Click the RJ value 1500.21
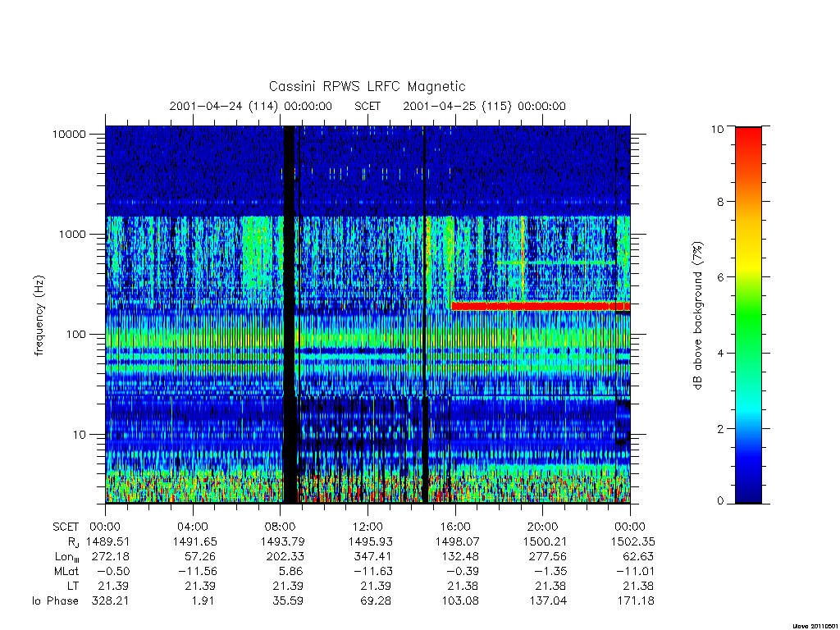 coord(545,541)
